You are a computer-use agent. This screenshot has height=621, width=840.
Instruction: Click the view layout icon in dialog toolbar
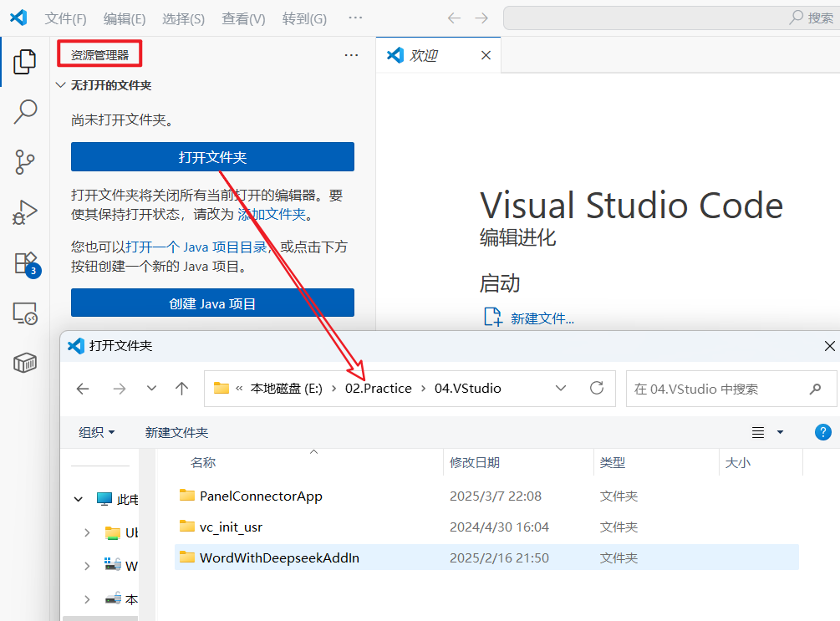(758, 432)
